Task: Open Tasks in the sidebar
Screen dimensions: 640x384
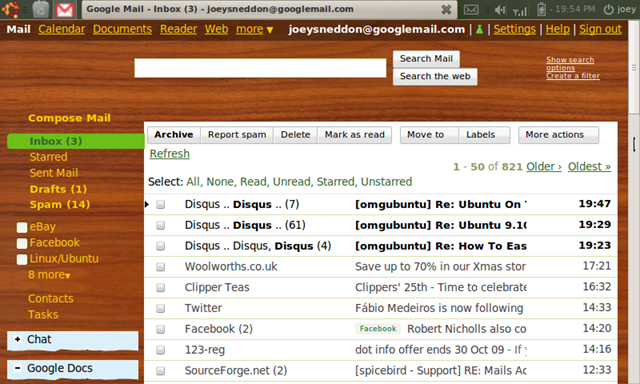Action: pyautogui.click(x=43, y=315)
